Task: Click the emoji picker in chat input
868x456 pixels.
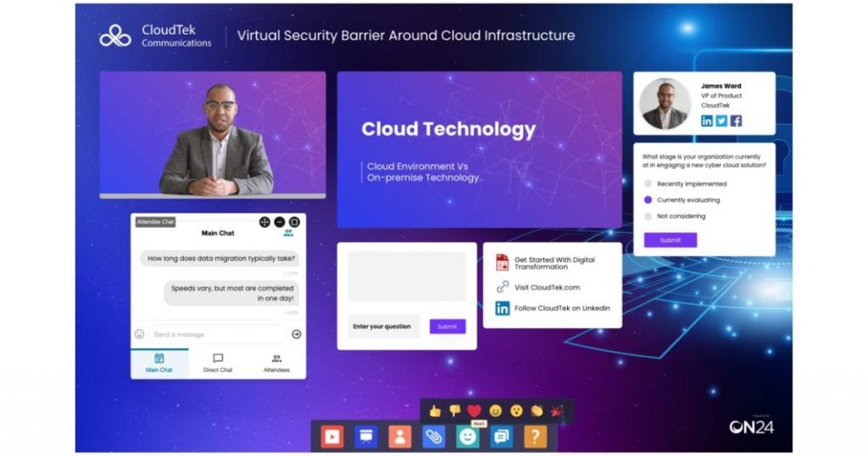Action: pyautogui.click(x=139, y=334)
